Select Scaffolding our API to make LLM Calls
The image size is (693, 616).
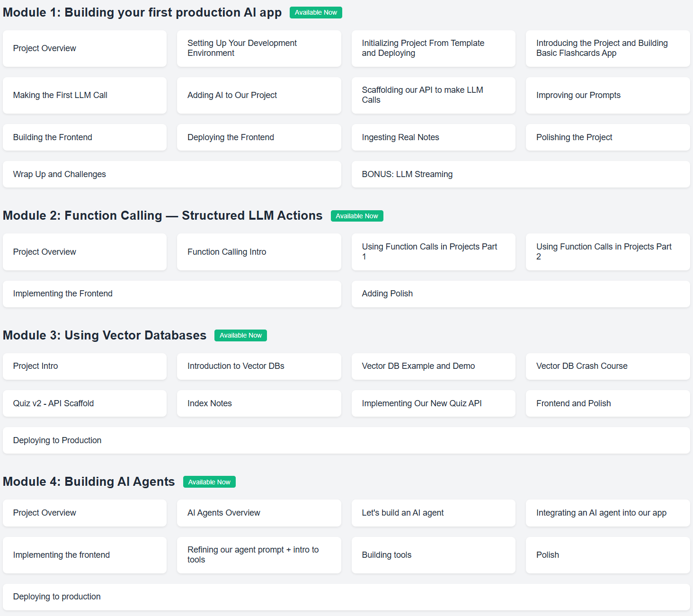tap(434, 95)
